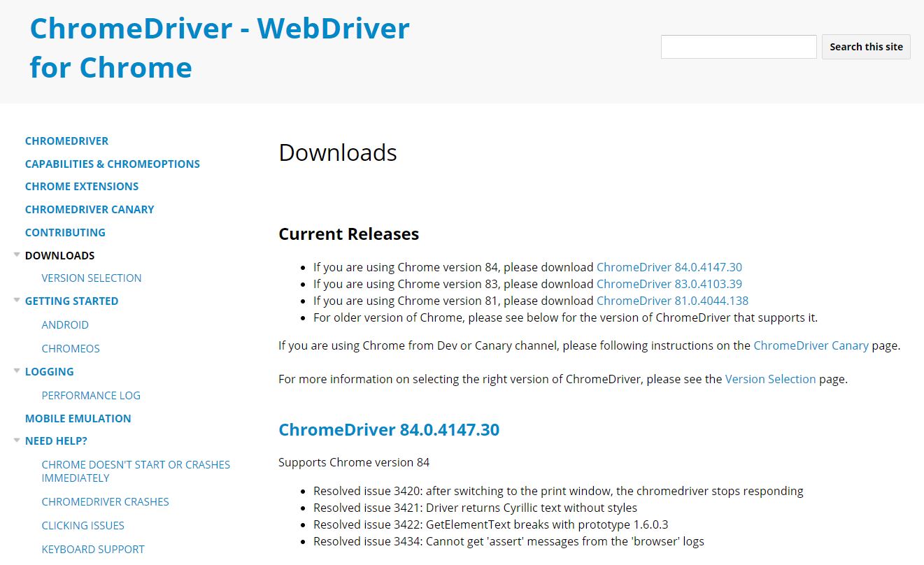
Task: Collapse the Getting Started section triangle
Action: coord(17,300)
